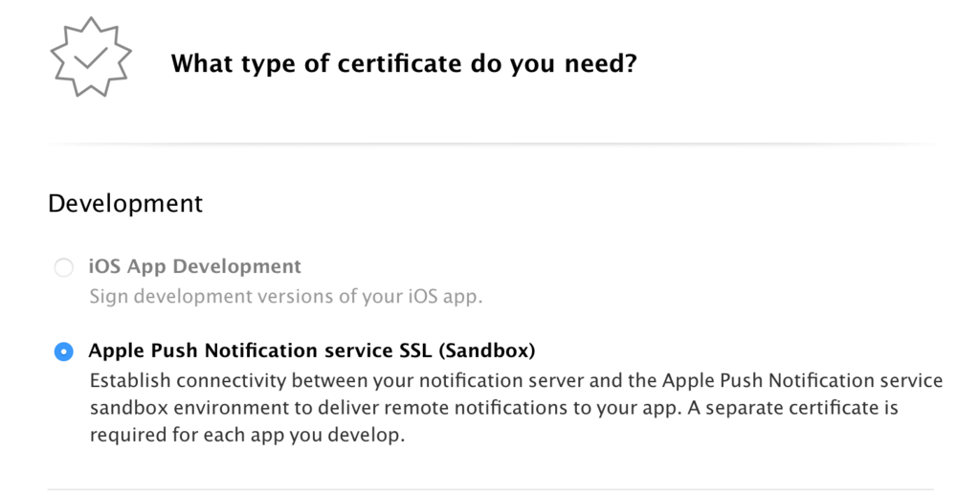Click the certificate badge checkmark icon
The width and height of the screenshot is (980, 497).
91,56
